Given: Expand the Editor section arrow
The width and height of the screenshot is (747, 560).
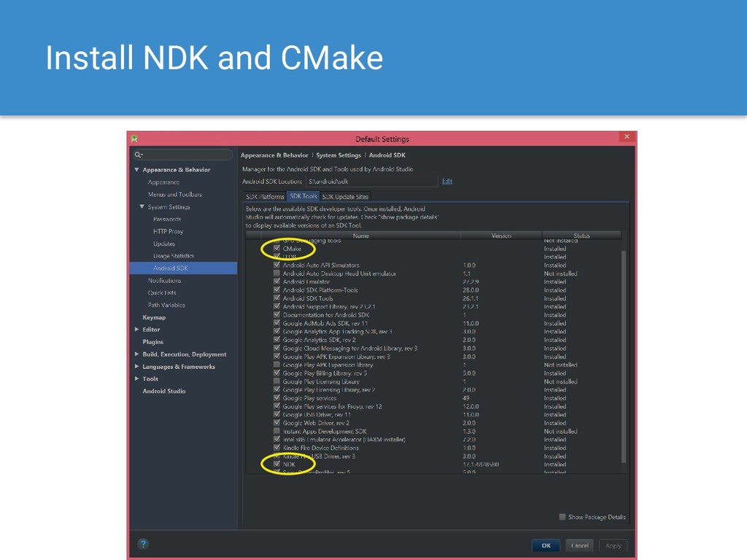Looking at the screenshot, I should click(x=136, y=330).
